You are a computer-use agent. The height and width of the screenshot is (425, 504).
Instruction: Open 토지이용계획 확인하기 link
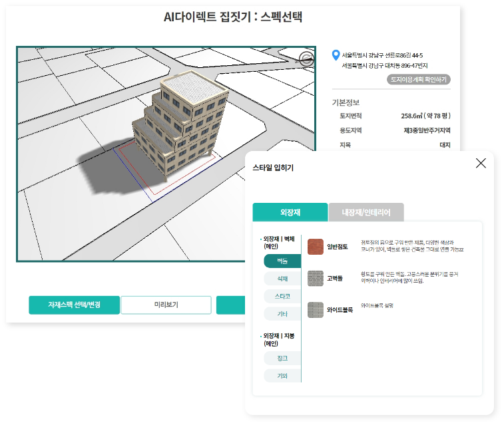pyautogui.click(x=419, y=80)
